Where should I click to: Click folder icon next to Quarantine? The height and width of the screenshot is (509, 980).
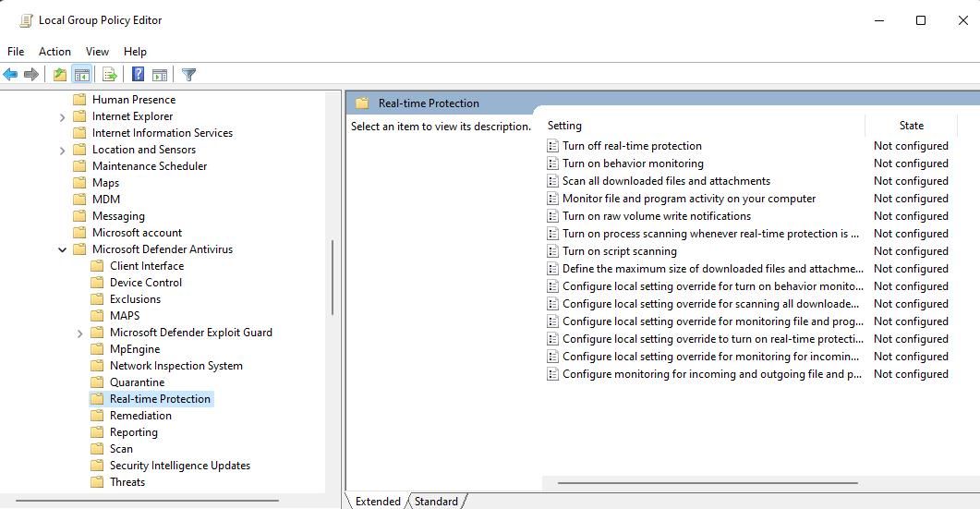pos(97,382)
